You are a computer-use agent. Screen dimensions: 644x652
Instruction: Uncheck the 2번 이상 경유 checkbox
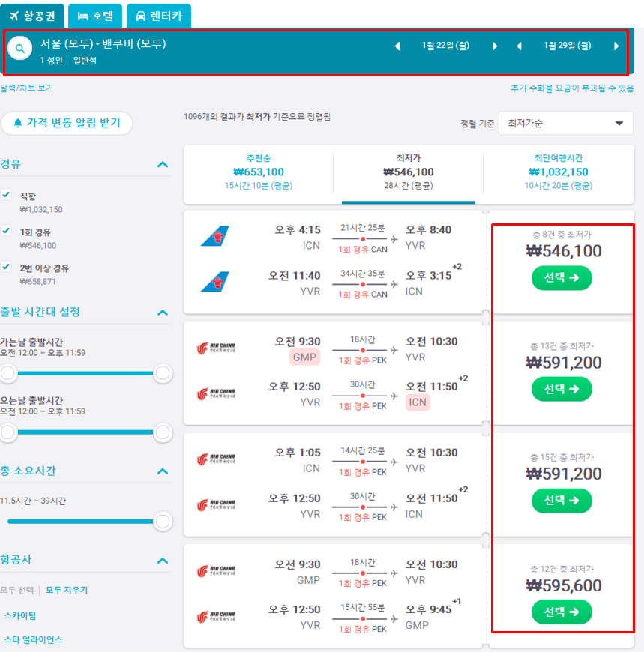tap(7, 267)
